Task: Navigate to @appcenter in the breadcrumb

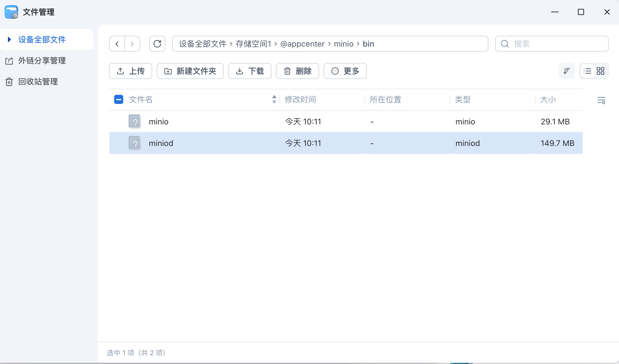Action: (302, 44)
